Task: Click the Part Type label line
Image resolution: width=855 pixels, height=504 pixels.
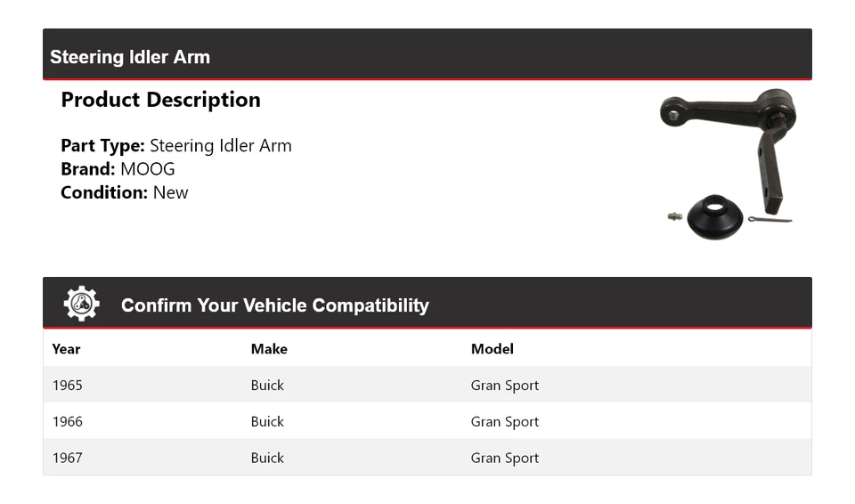Action: tap(176, 146)
